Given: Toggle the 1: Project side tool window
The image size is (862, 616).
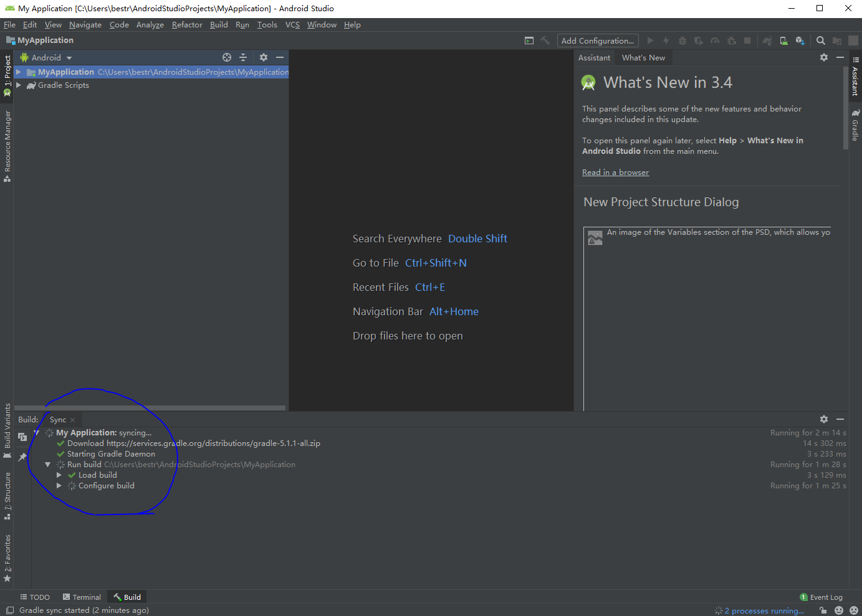Looking at the screenshot, I should tap(7, 75).
